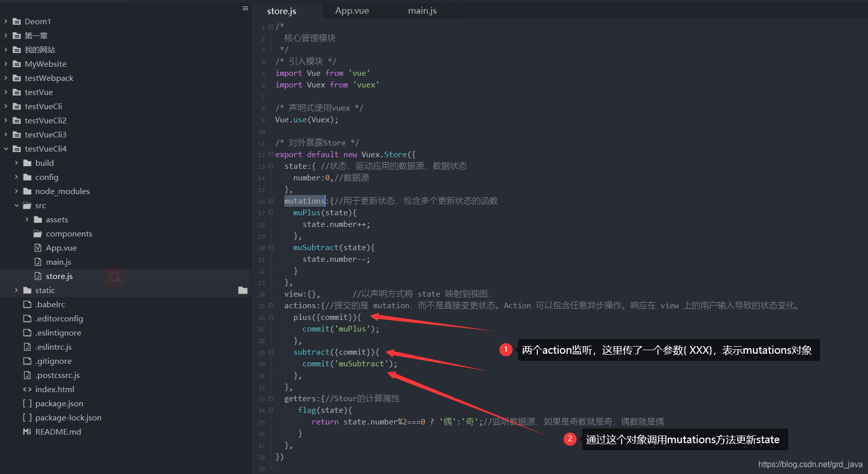Fold the comment block at line 1
The image size is (868, 474).
(271, 27)
